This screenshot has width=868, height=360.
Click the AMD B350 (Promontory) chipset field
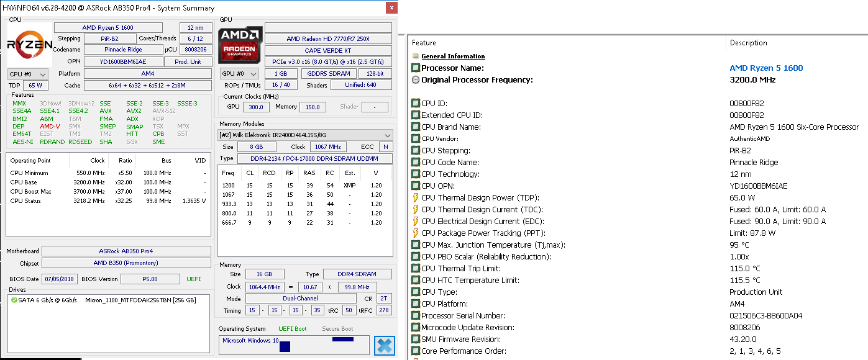[126, 263]
